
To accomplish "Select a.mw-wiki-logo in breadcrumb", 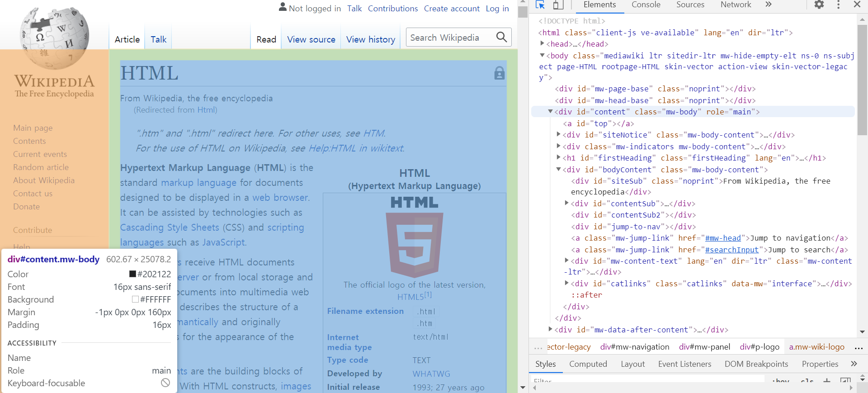I will point(816,347).
